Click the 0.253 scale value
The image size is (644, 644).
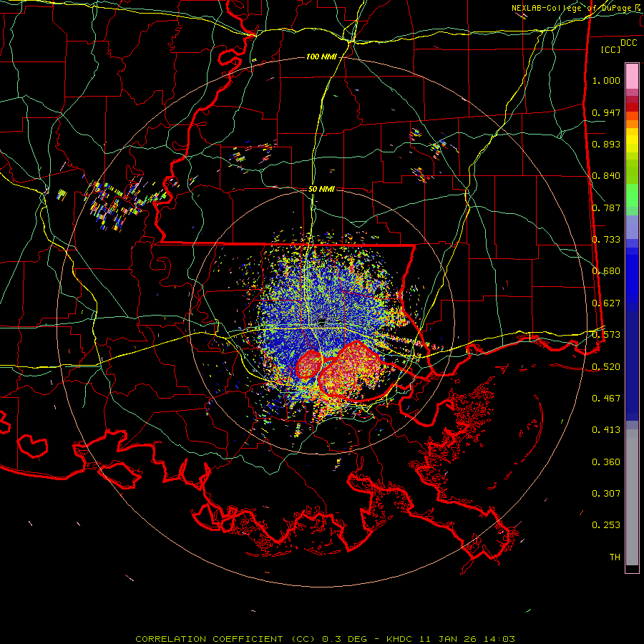[606, 525]
